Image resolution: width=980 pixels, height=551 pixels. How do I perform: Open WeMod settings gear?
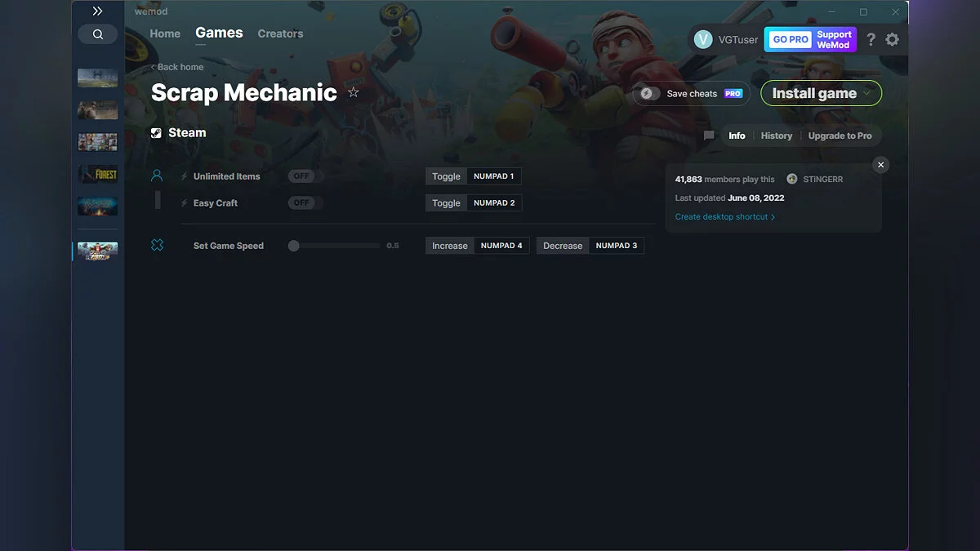(x=892, y=38)
